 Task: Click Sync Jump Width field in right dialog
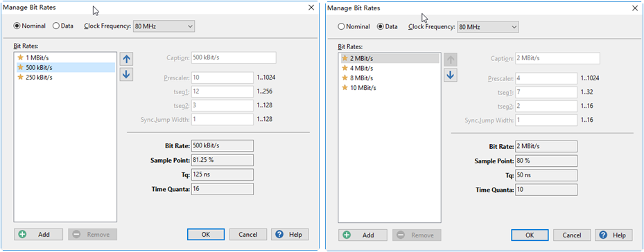point(546,120)
